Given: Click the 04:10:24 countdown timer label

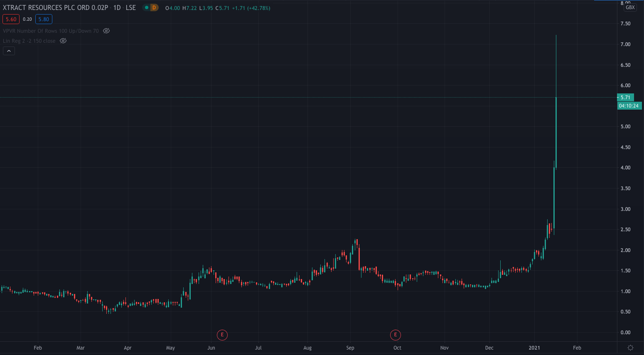Looking at the screenshot, I should point(629,106).
